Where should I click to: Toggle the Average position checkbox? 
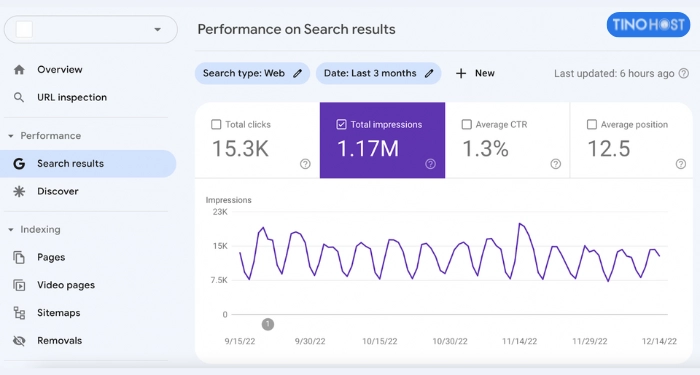(x=592, y=125)
